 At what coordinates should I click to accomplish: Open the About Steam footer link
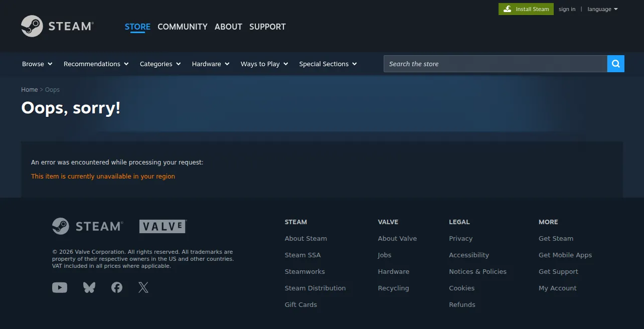point(306,238)
